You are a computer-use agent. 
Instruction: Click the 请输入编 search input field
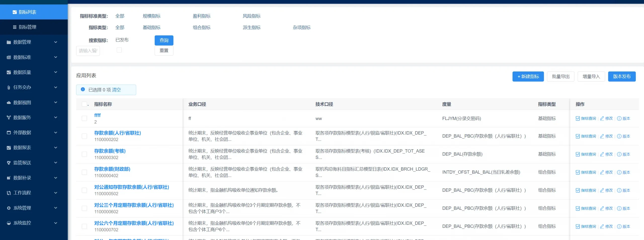pyautogui.click(x=88, y=51)
